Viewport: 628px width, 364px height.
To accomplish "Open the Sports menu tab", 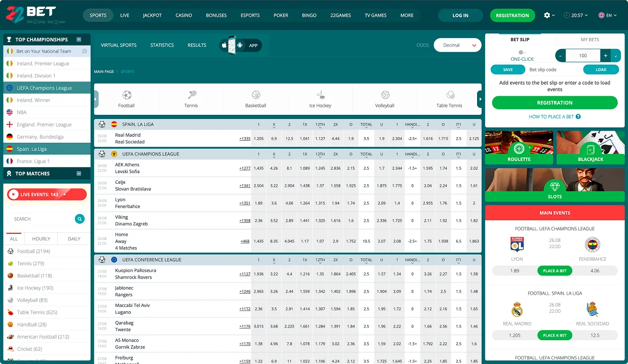I will pyautogui.click(x=98, y=15).
